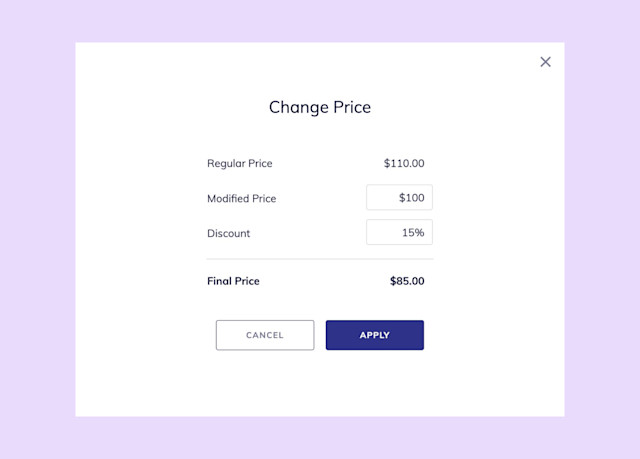The height and width of the screenshot is (459, 640).
Task: Apply the price change
Action: pos(375,335)
